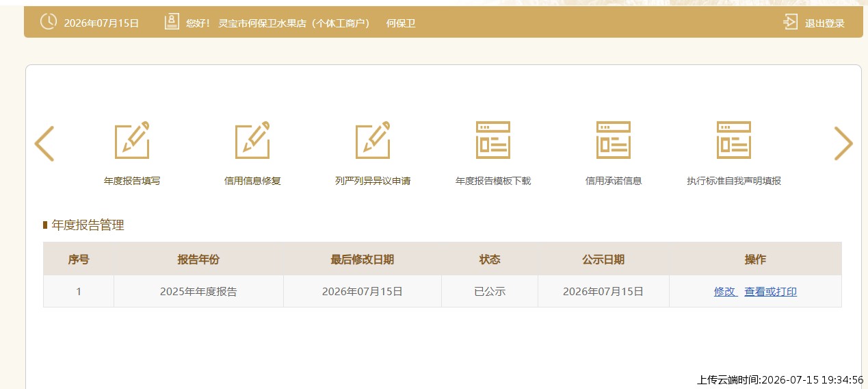Click the right carousel arrow
Screen dimensions: 868x389
point(843,144)
